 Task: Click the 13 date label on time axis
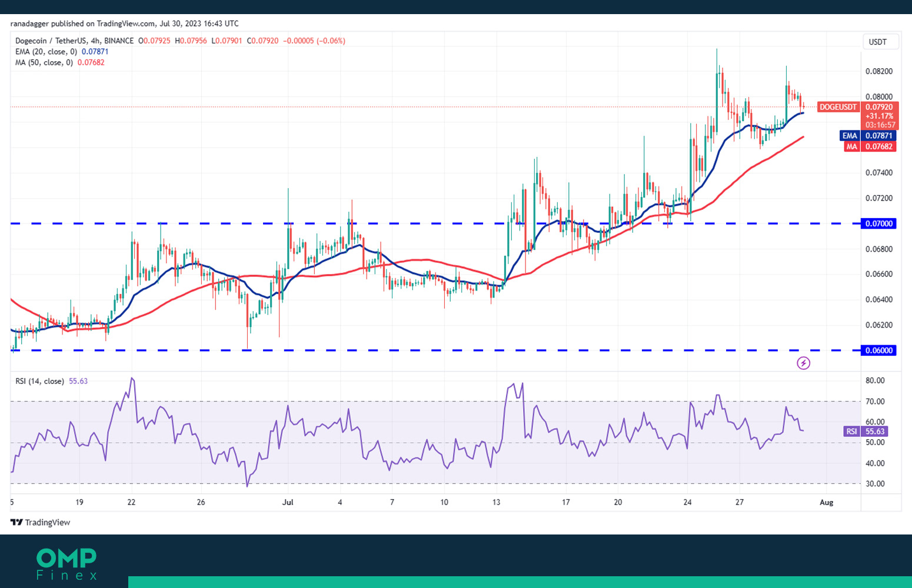497,502
